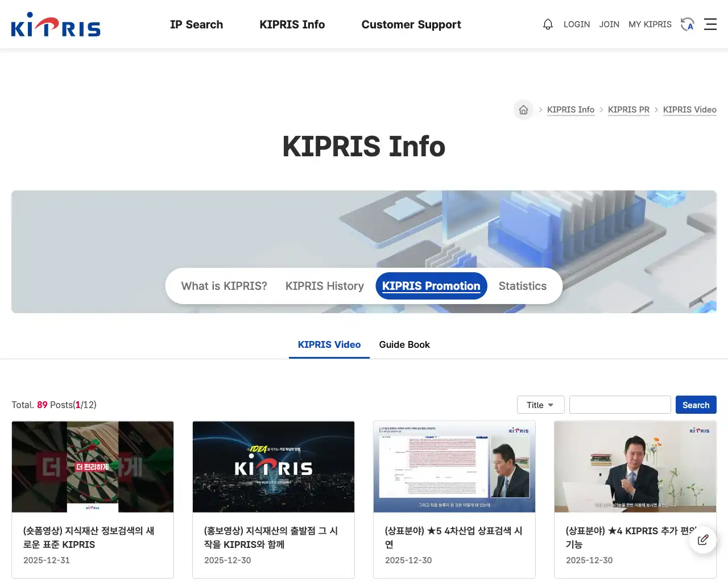Open the KIPRIS night city promo thumbnail
This screenshot has width=728, height=582.
coord(274,467)
